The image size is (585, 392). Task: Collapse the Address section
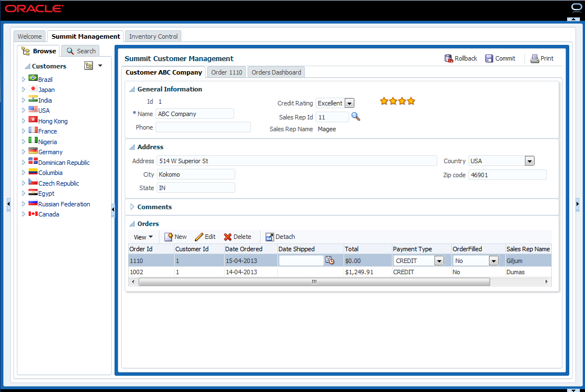tap(132, 147)
